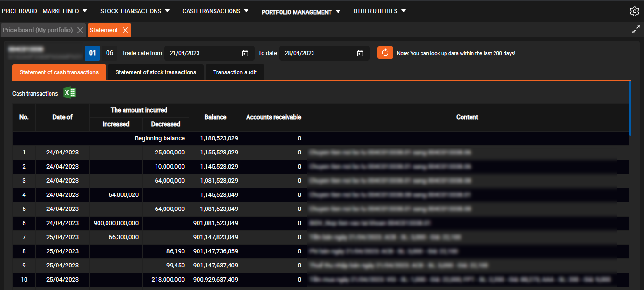Open the Stock Transactions dropdown
This screenshot has width=644, height=290.
(x=135, y=11)
